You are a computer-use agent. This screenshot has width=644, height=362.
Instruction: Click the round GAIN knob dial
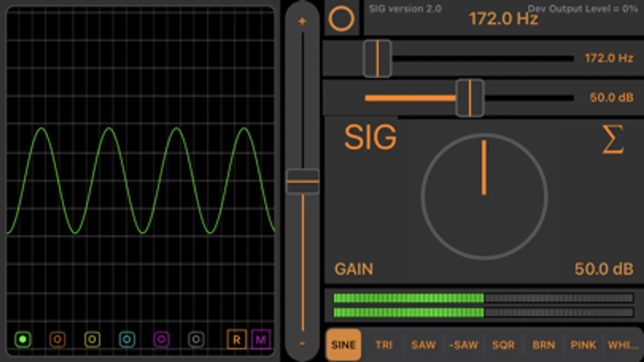coord(484,197)
